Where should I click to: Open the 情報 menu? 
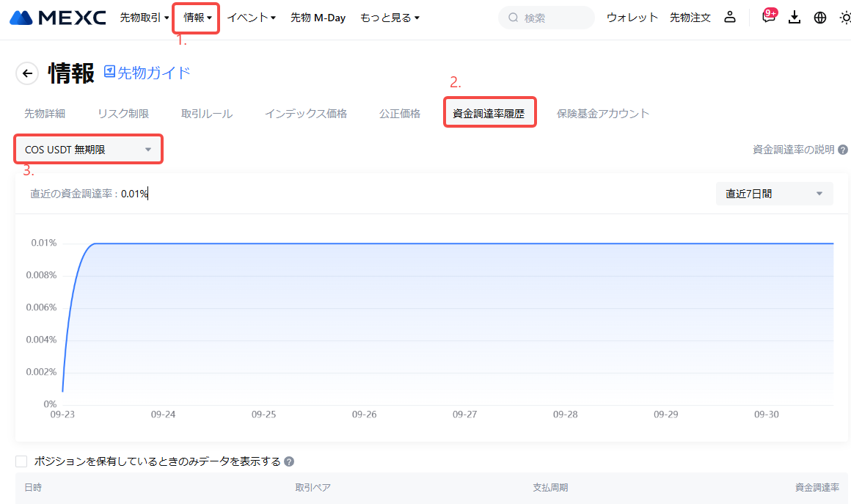click(x=197, y=18)
